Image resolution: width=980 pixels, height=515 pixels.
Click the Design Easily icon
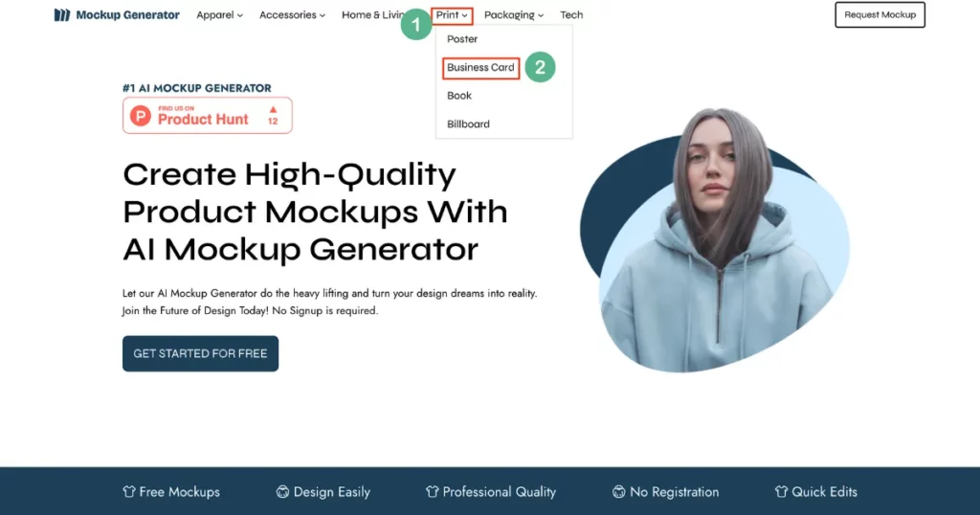tap(282, 492)
